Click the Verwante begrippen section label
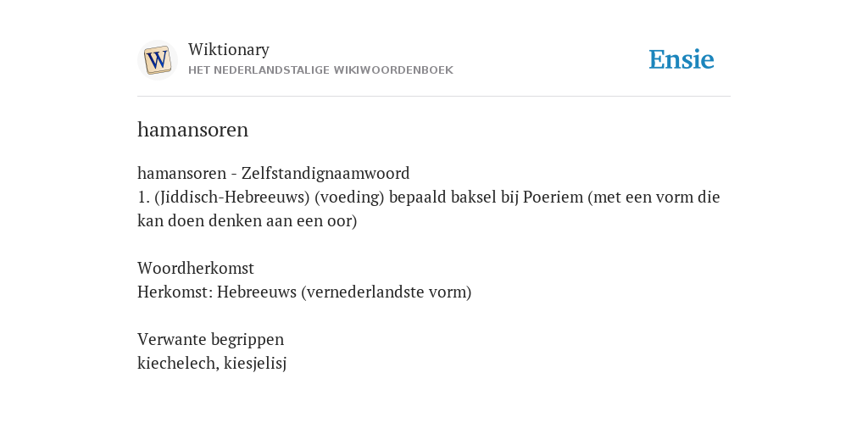 coord(210,339)
